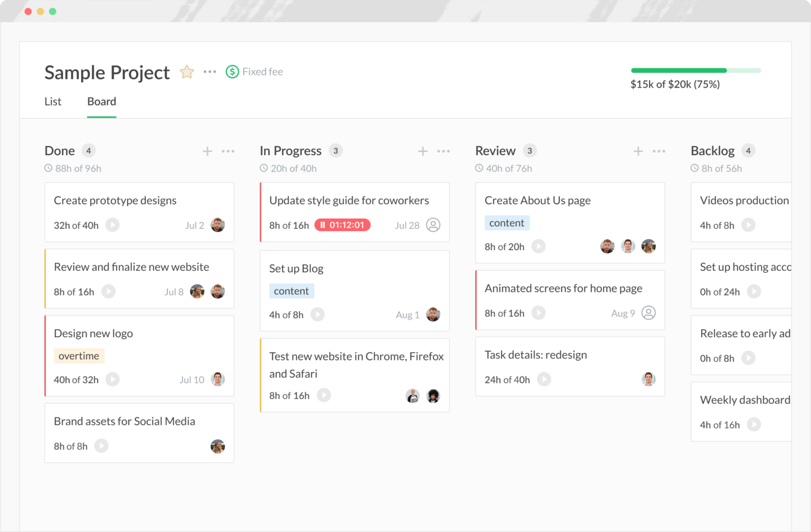This screenshot has height=532, width=811.
Task: Open the Review column overflow menu
Action: [x=659, y=151]
